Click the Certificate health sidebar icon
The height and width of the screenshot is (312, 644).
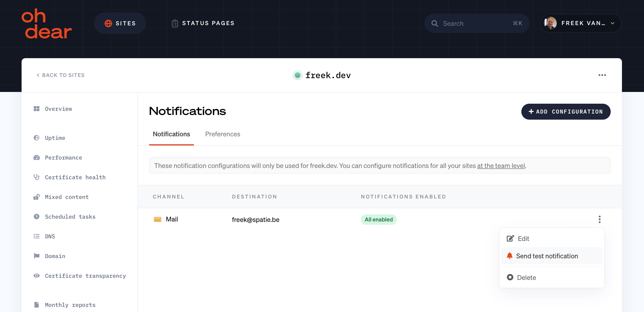37,177
